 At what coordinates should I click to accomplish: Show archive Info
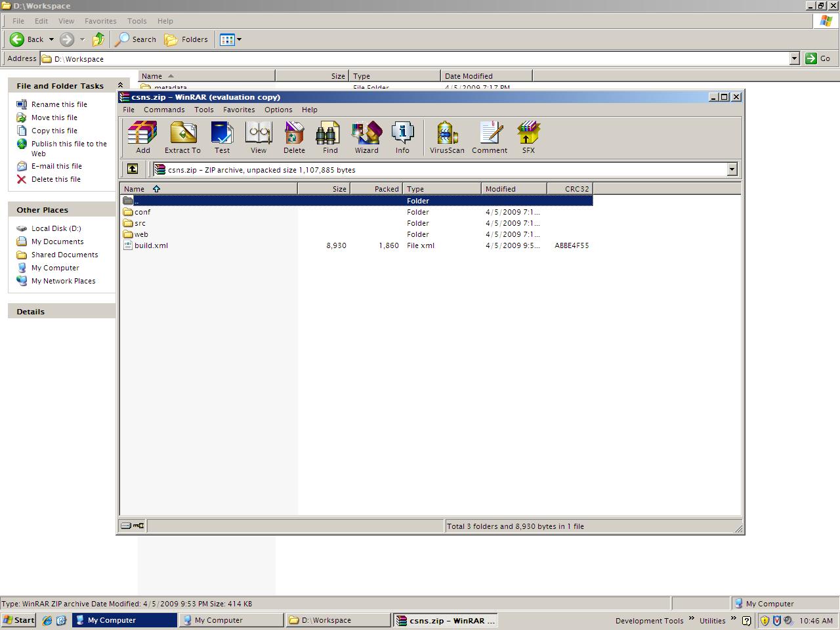402,138
